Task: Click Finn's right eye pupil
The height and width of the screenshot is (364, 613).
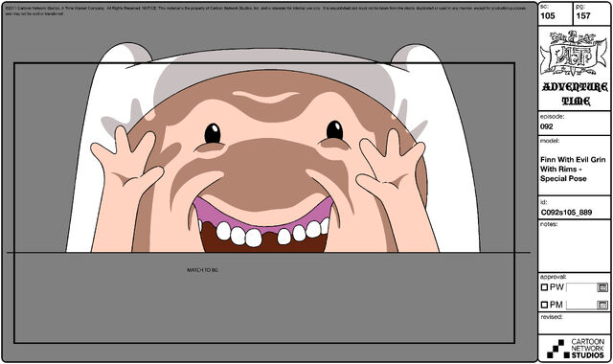Action: [x=334, y=130]
